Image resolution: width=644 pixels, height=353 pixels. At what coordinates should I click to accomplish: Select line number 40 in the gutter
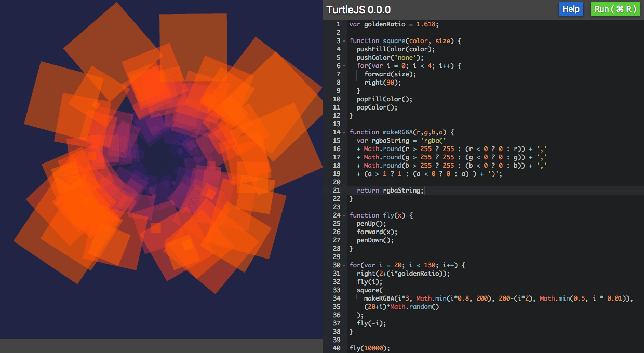(337, 348)
